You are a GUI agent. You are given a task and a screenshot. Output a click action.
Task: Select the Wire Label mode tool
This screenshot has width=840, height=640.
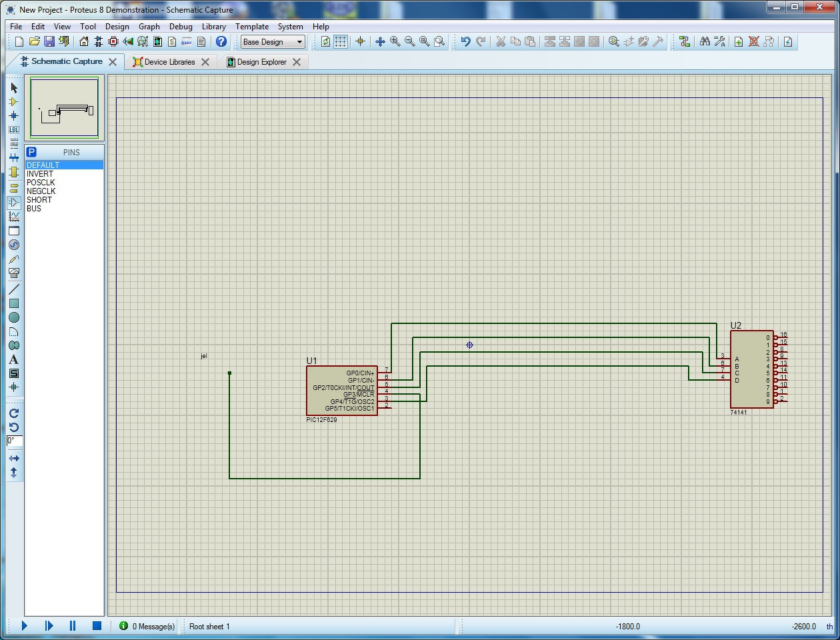pos(14,129)
